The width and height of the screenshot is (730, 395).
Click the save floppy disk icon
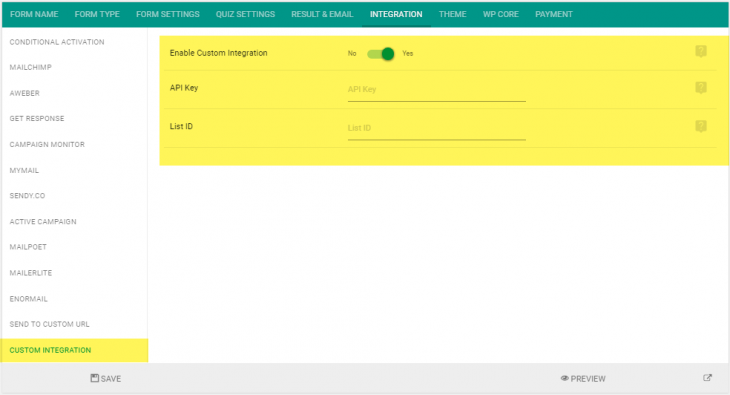pyautogui.click(x=95, y=378)
